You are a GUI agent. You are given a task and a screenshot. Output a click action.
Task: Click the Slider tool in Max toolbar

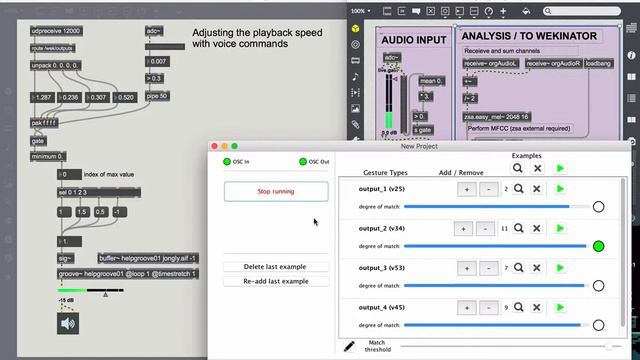click(x=474, y=11)
